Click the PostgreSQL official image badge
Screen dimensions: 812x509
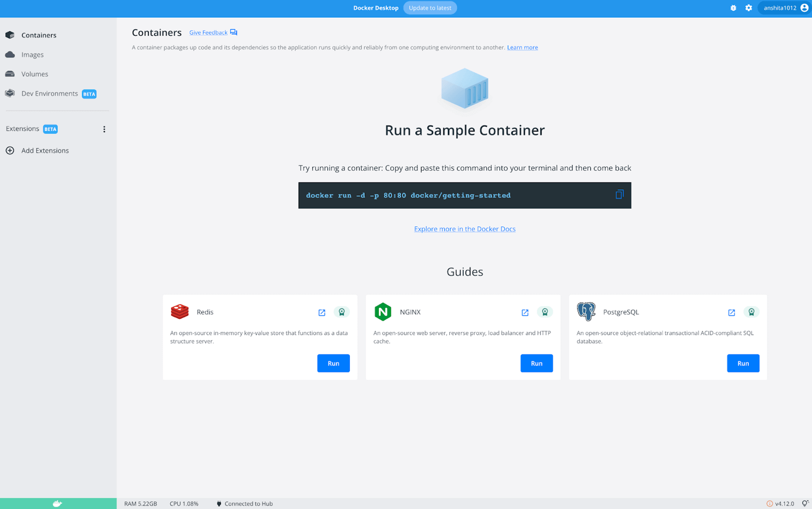[x=751, y=312]
